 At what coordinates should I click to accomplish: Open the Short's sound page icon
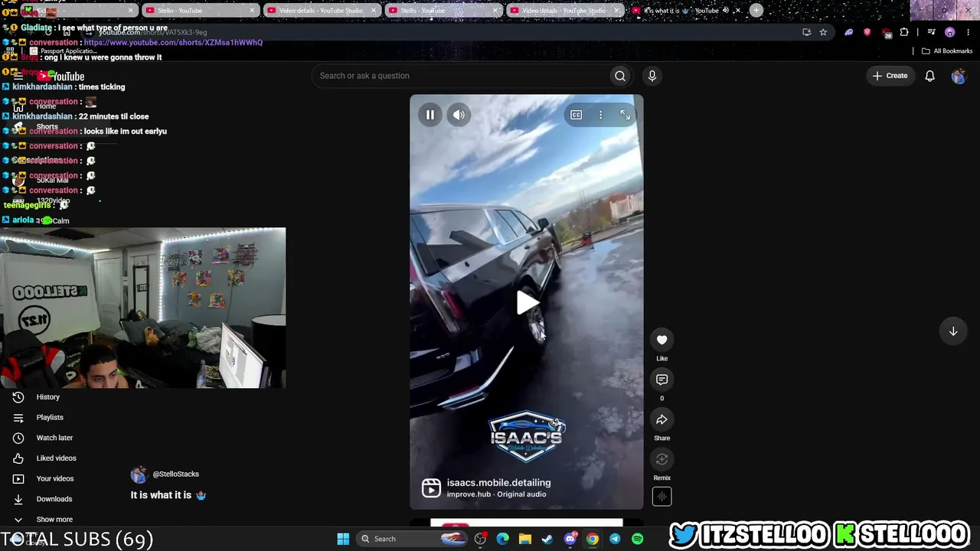(661, 497)
